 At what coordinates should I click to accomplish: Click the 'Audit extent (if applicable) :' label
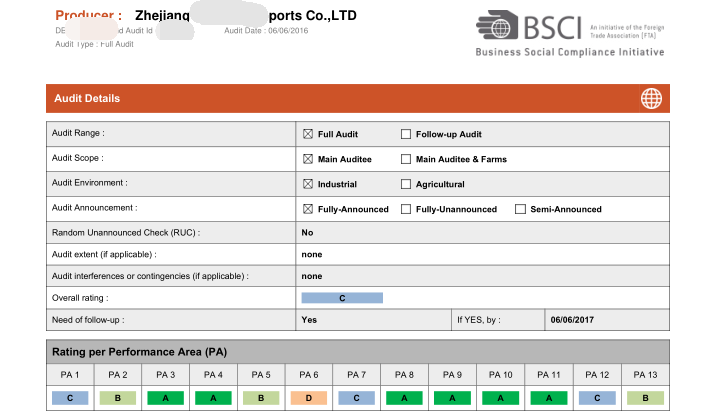(104, 254)
